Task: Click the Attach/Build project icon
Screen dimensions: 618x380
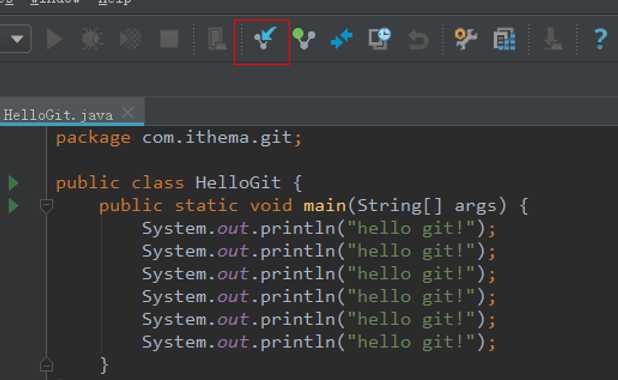Action: tap(216, 39)
